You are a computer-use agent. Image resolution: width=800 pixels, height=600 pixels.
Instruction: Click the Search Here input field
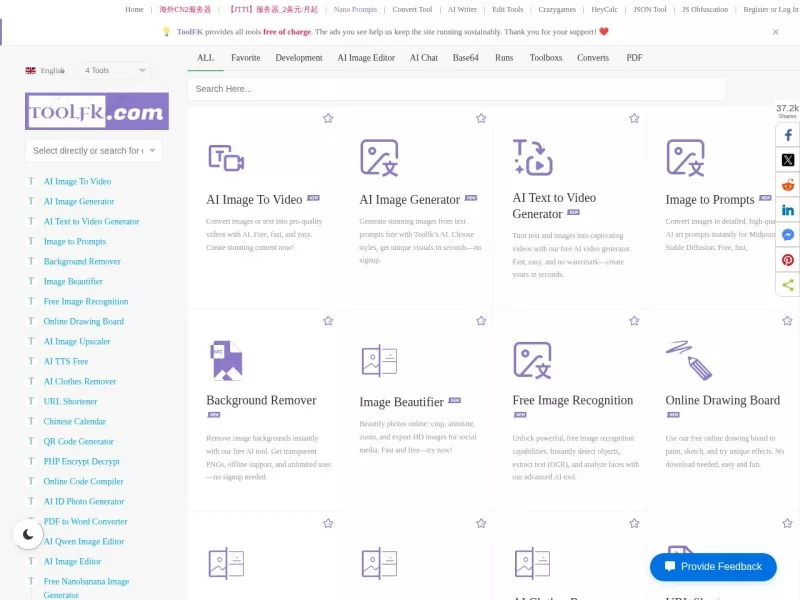pos(456,89)
